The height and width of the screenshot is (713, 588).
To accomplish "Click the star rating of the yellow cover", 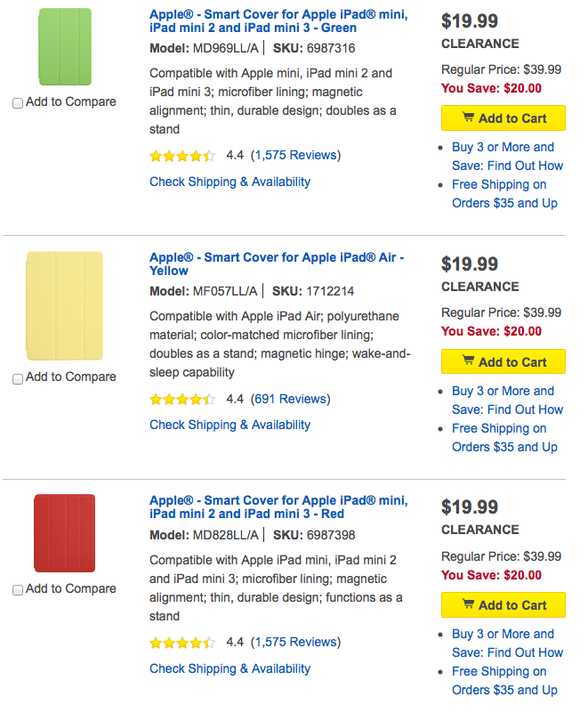I will [x=182, y=400].
